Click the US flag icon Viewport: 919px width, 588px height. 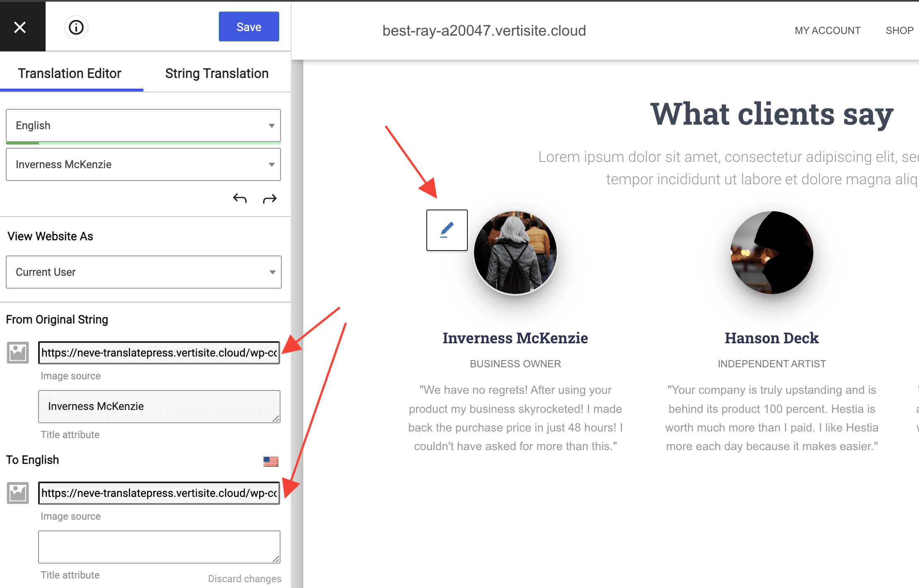[x=271, y=461]
